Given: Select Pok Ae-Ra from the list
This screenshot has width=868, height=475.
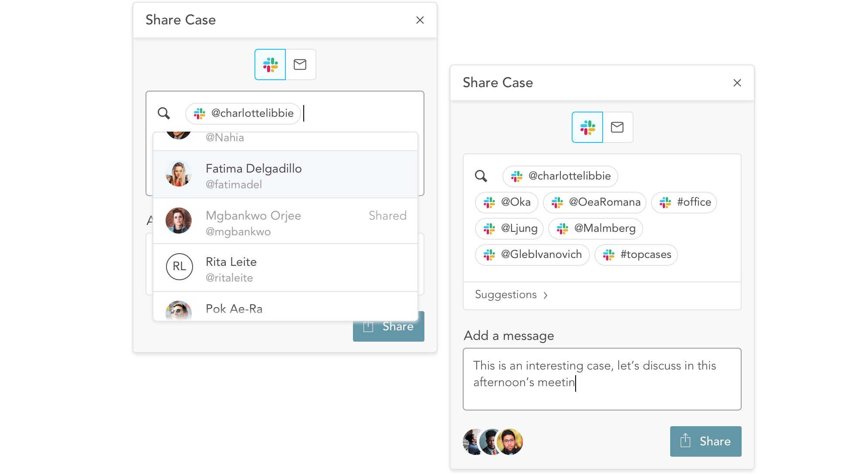Looking at the screenshot, I should [x=285, y=307].
